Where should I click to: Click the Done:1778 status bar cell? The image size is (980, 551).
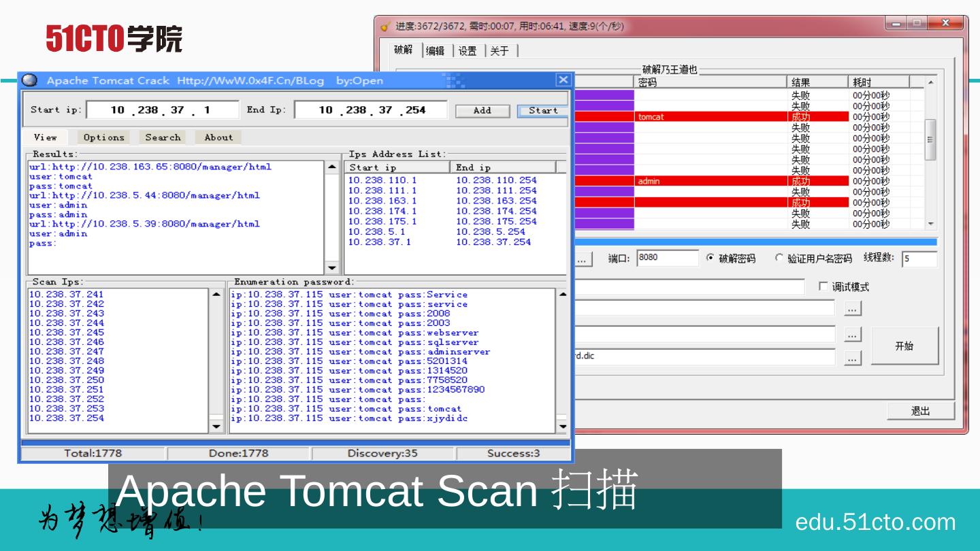point(238,453)
